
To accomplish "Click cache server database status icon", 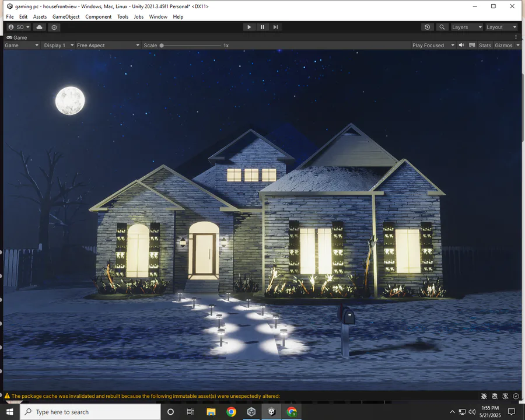I will coord(495,396).
